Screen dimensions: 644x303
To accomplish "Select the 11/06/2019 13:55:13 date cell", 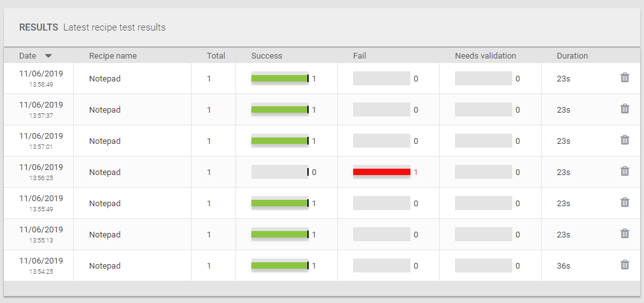I will pyautogui.click(x=41, y=234).
